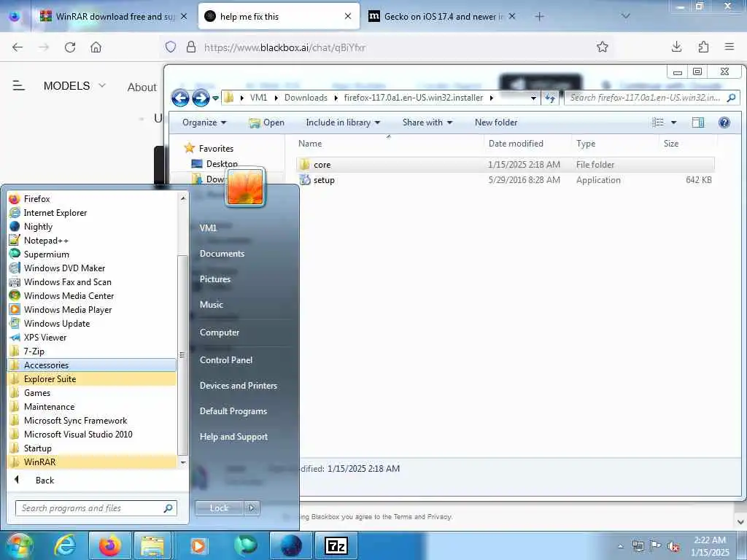Viewport: 747px width, 560px height.
Task: Click Open in the Explorer toolbar
Action: click(x=266, y=122)
